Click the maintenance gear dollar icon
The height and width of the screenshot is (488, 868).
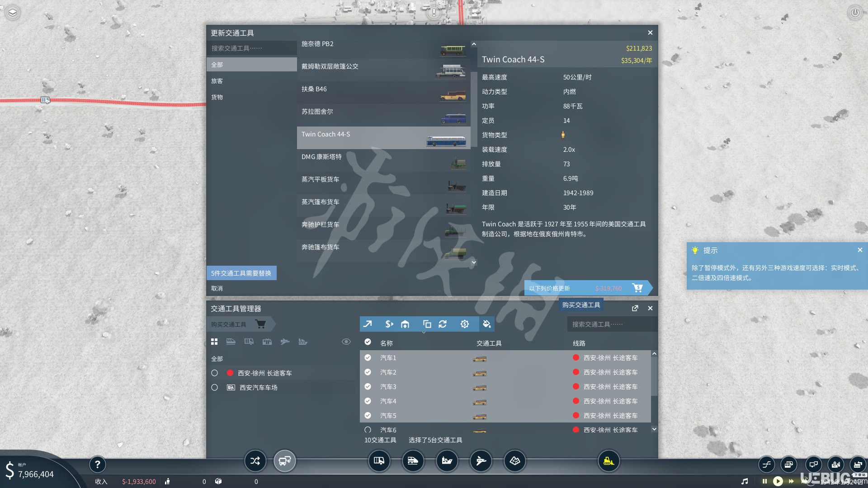464,324
